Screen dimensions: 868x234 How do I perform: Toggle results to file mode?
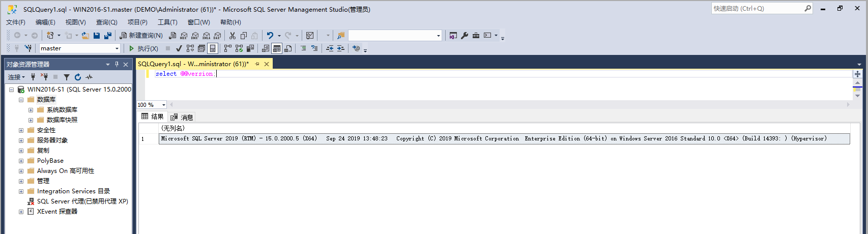[288, 48]
